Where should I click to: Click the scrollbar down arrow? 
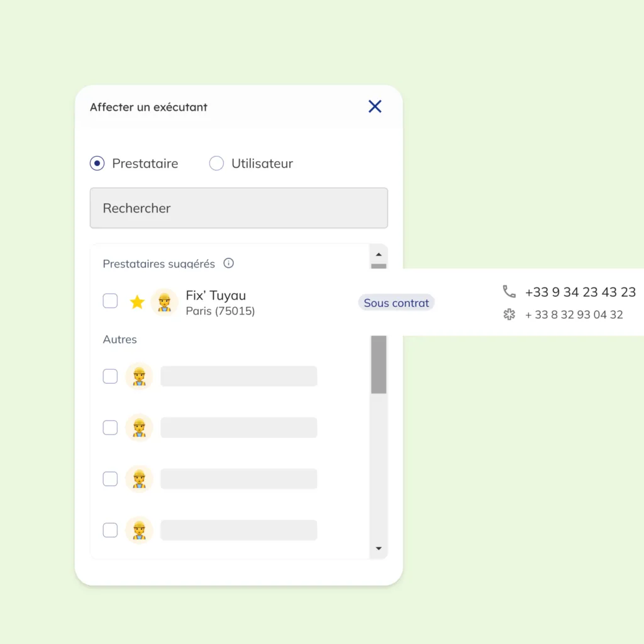point(379,548)
